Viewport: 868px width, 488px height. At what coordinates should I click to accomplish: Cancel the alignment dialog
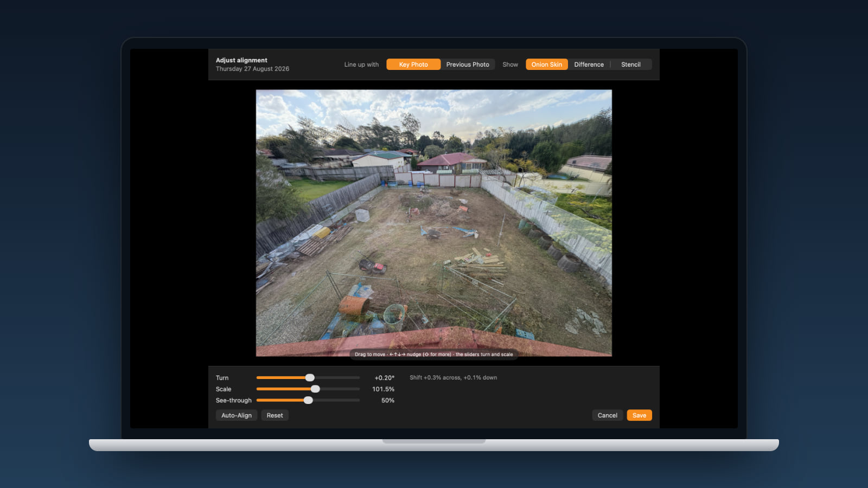[608, 415]
